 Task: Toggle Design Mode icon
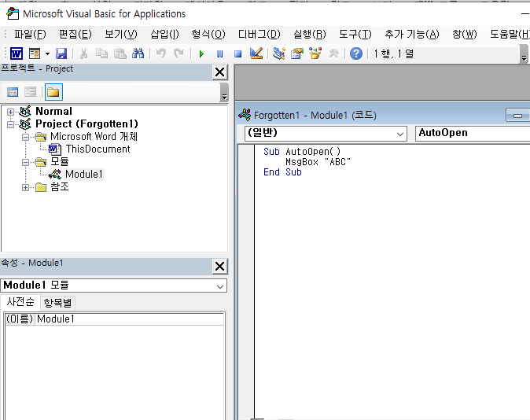[x=256, y=53]
